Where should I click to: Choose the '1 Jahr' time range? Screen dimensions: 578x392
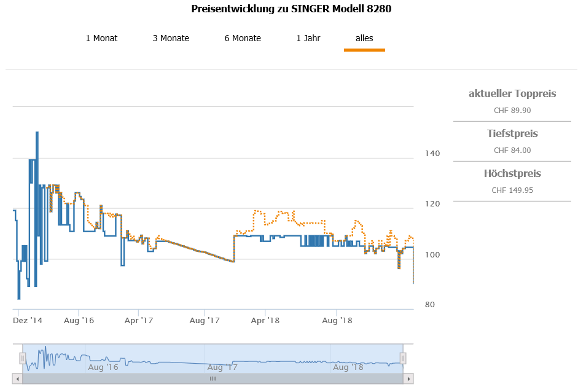(x=308, y=38)
